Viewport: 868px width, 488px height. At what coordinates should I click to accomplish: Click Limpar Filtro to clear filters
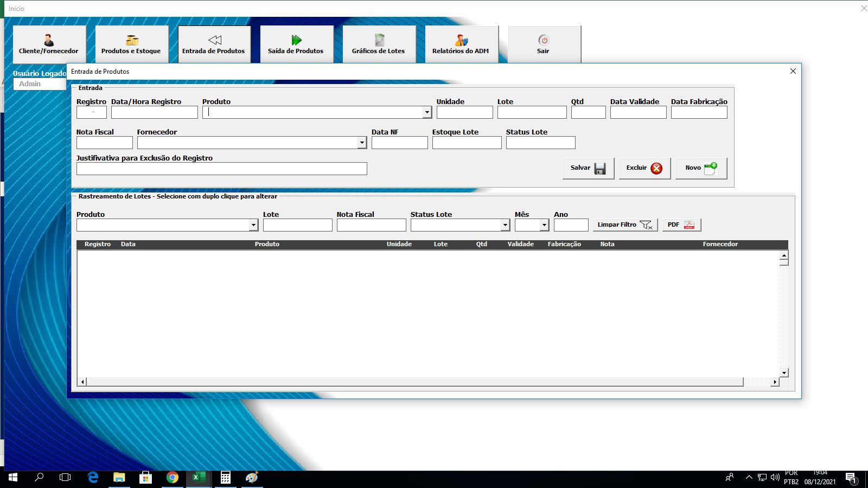pos(624,224)
